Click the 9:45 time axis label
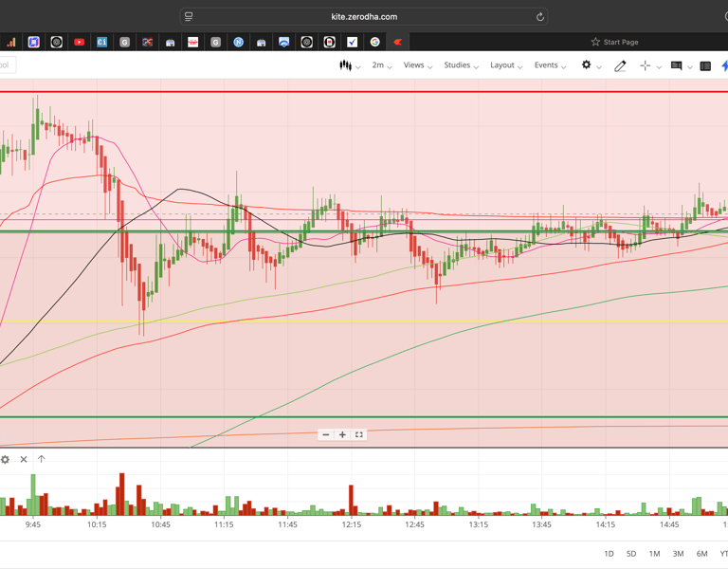728x569 pixels. [x=33, y=524]
